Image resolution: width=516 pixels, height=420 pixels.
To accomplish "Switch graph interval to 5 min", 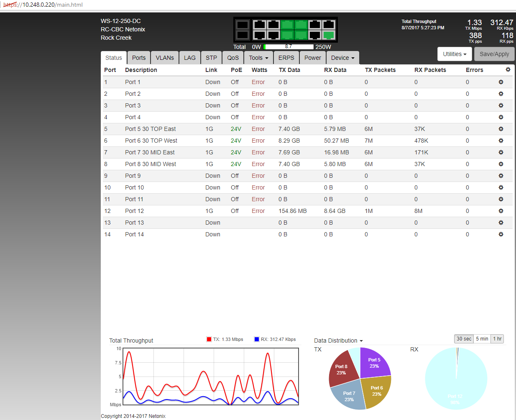I will click(x=482, y=339).
